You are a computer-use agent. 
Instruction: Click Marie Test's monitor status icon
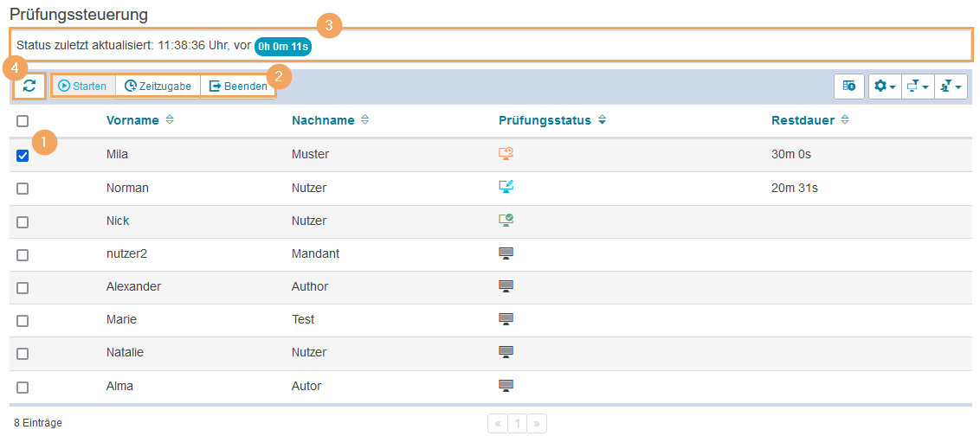[x=506, y=319]
